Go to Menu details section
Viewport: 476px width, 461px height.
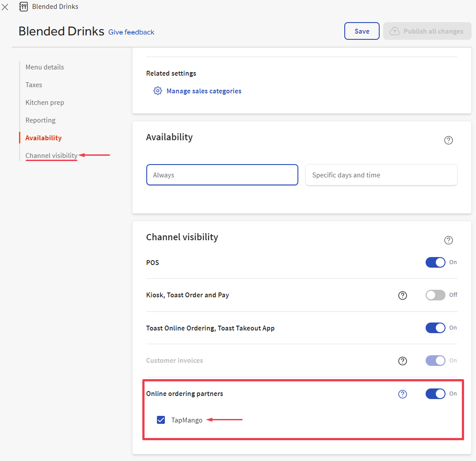pos(45,67)
